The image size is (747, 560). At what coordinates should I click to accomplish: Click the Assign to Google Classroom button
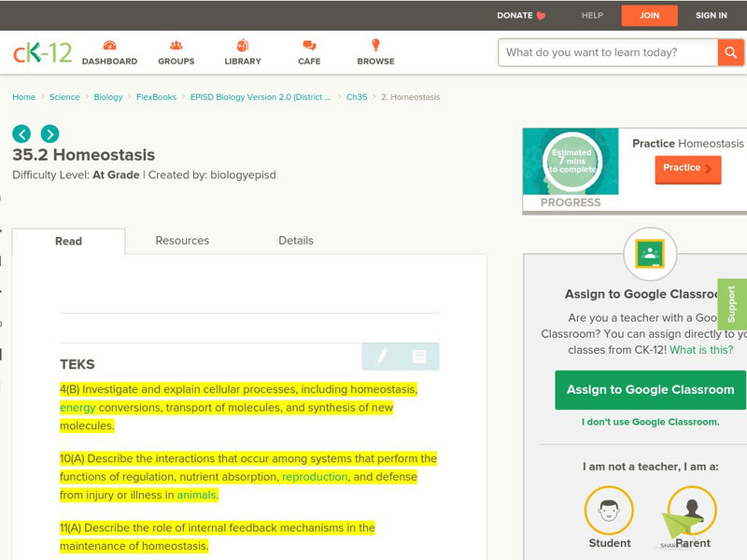[x=650, y=389]
